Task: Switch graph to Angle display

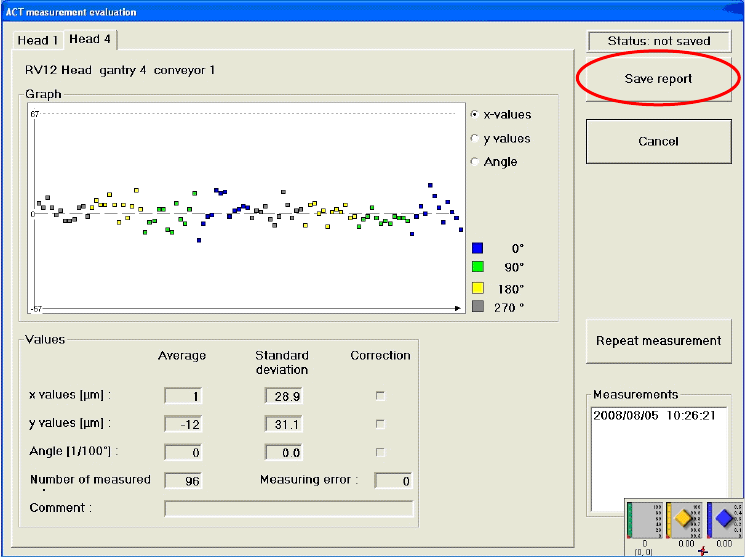Action: click(475, 162)
